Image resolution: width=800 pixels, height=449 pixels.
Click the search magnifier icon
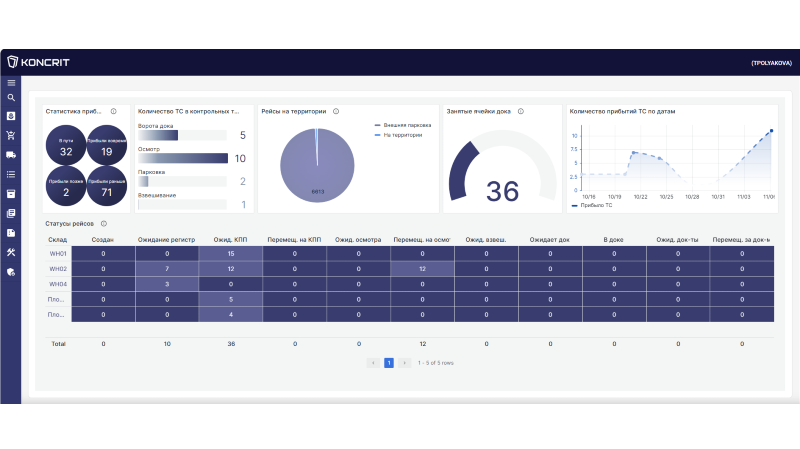tap(11, 97)
